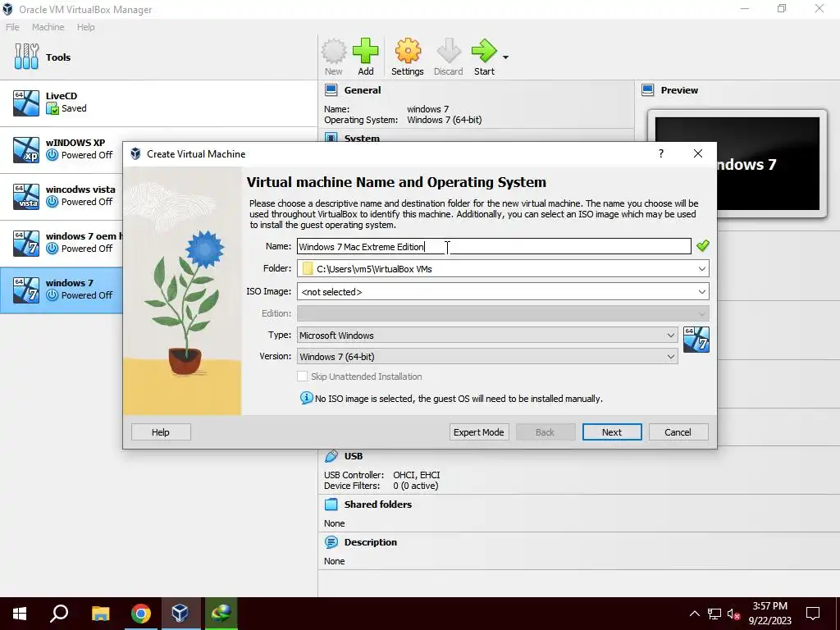Click the New virtual machine toolbar icon
840x630 pixels.
(334, 57)
